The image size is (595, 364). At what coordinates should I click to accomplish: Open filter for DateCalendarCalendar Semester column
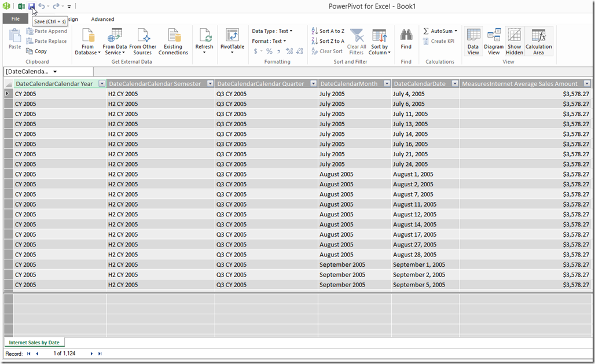pos(210,83)
